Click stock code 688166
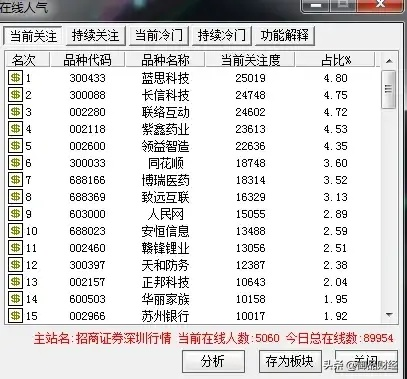The width and height of the screenshot is (407, 379). pyautogui.click(x=87, y=180)
